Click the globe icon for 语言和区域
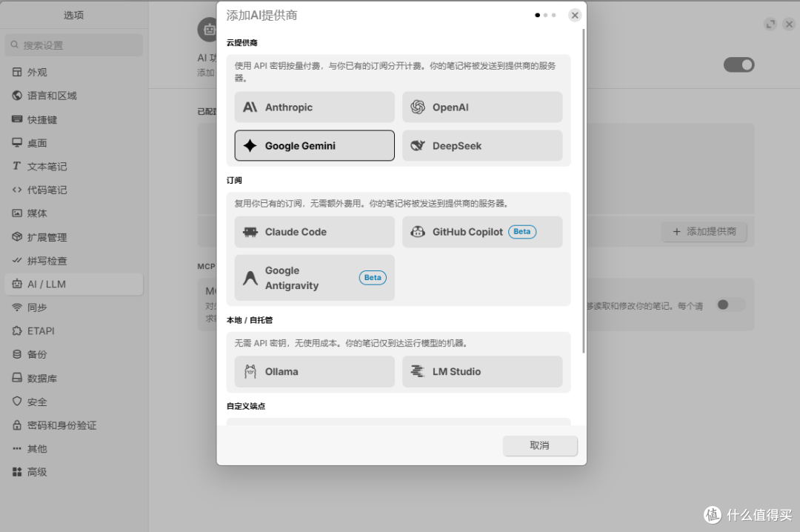 tap(17, 96)
